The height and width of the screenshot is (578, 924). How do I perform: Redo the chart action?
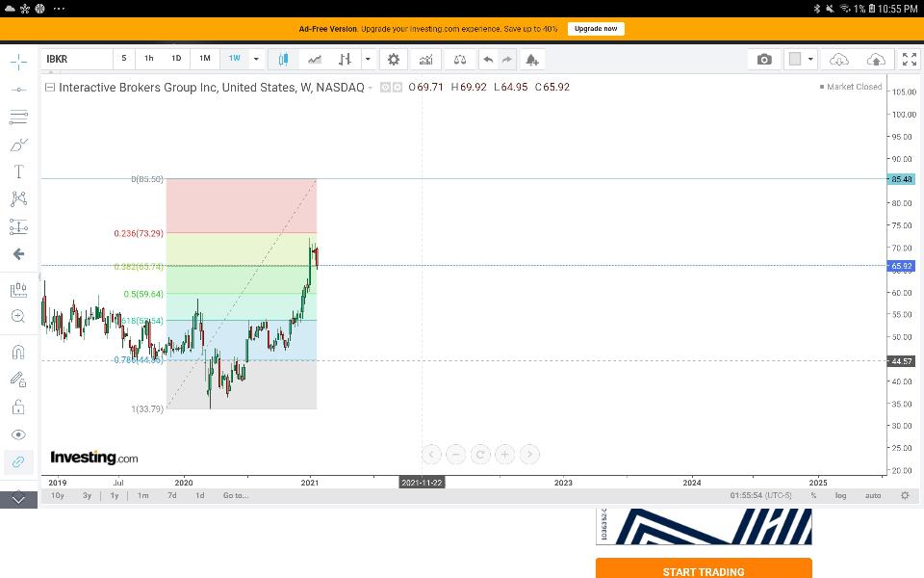[x=507, y=59]
